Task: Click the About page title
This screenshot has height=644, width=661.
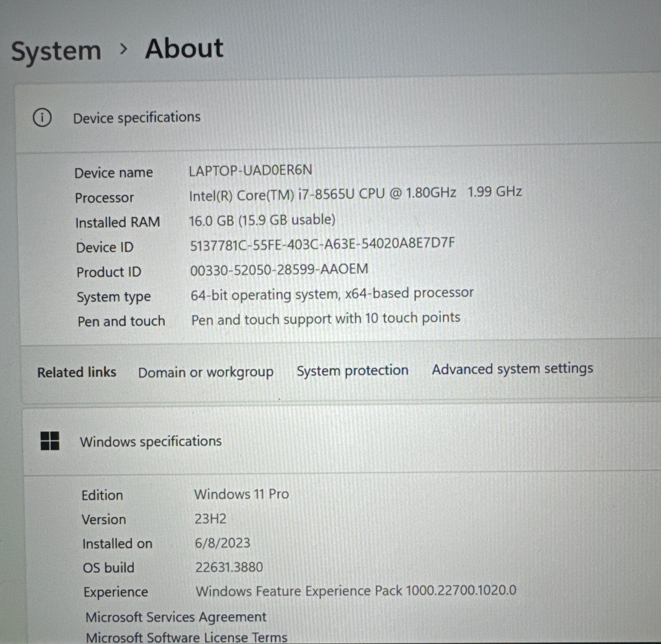Action: click(184, 49)
